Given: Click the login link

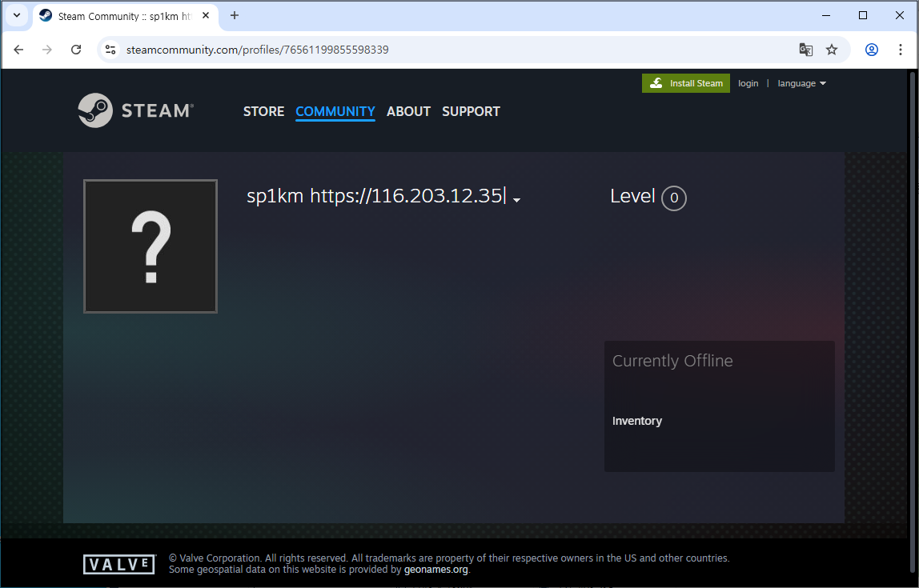Looking at the screenshot, I should point(748,83).
